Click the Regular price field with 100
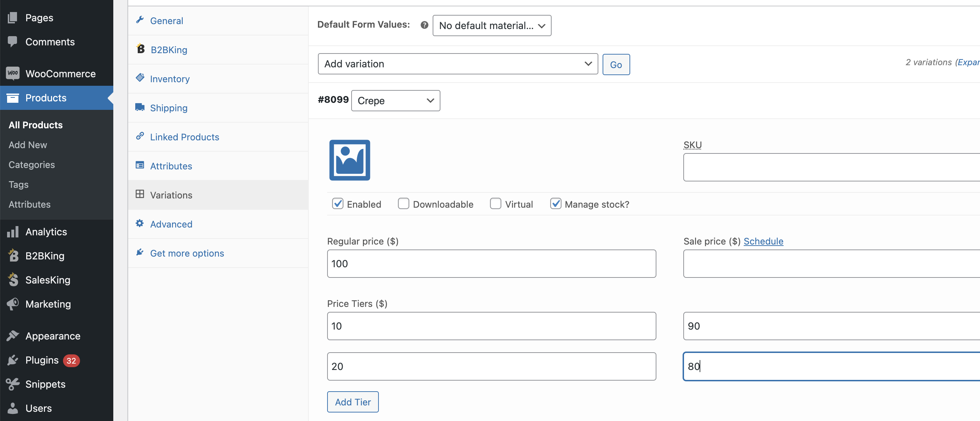The width and height of the screenshot is (980, 421). click(491, 263)
